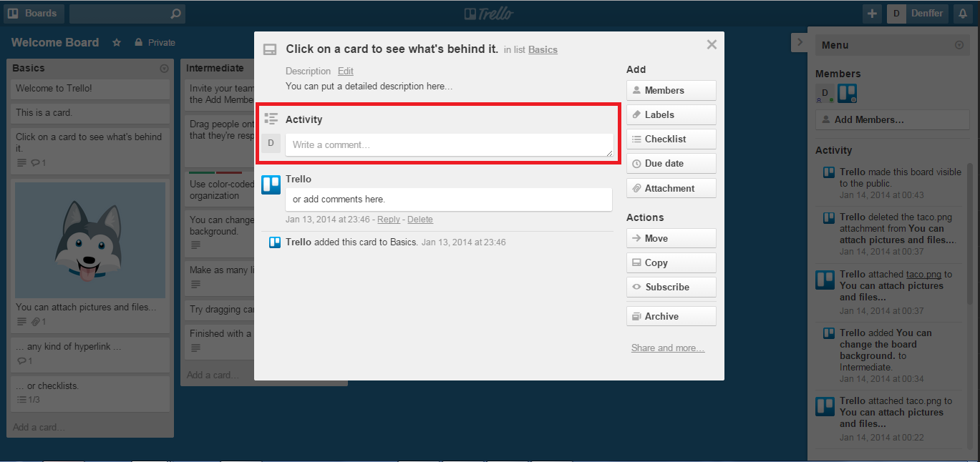
Task: Open the Denffer account menu
Action: (918, 14)
